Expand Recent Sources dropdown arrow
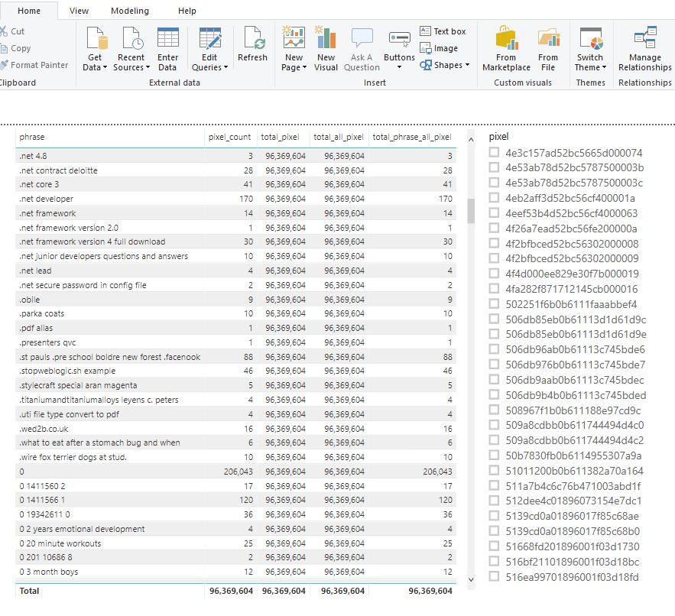This screenshot has height=616, width=675. [x=148, y=67]
